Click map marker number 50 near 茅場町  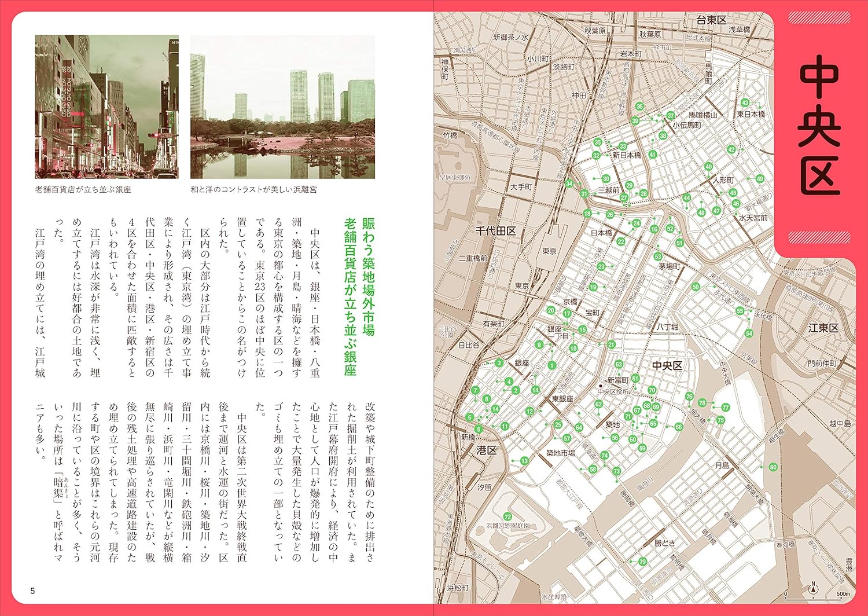(x=696, y=287)
